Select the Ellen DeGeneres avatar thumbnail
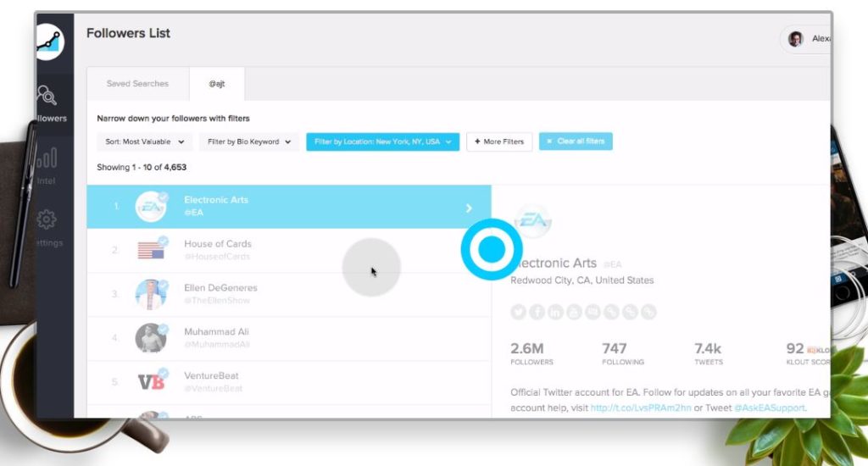 151,294
